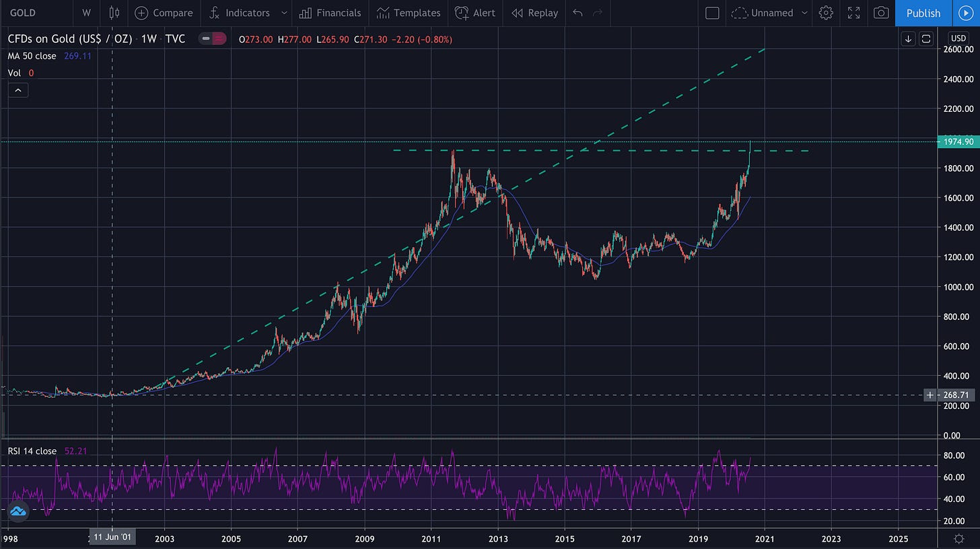Take a chart snapshot with the camera icon
The image size is (980, 549).
point(880,13)
